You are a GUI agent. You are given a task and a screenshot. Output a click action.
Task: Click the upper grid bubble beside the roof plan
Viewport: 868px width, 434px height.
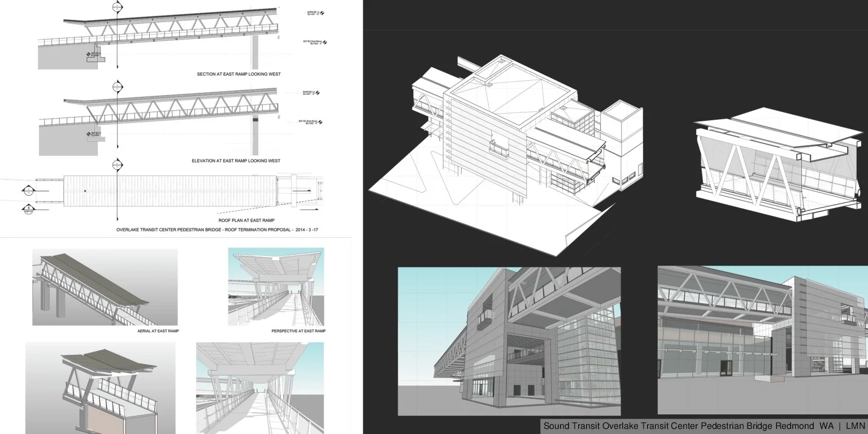(28, 190)
